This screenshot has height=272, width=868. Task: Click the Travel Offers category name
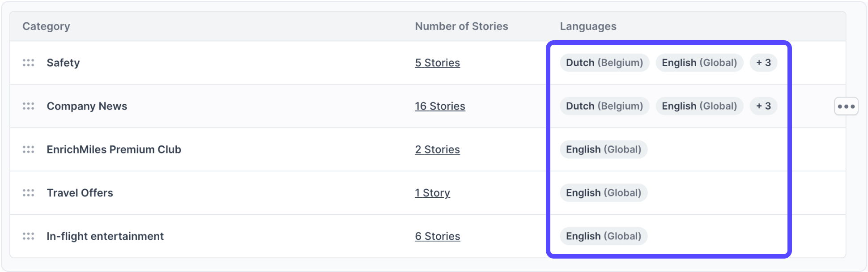click(x=80, y=193)
